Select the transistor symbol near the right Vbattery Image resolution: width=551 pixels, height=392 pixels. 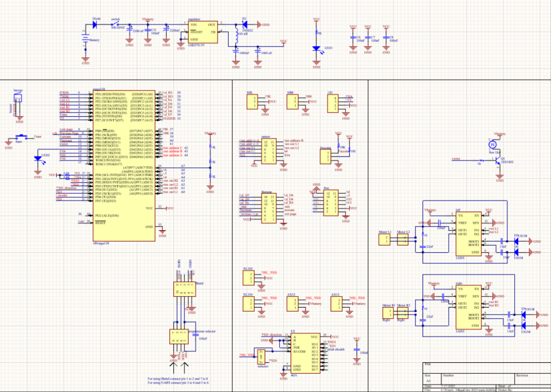498,161
